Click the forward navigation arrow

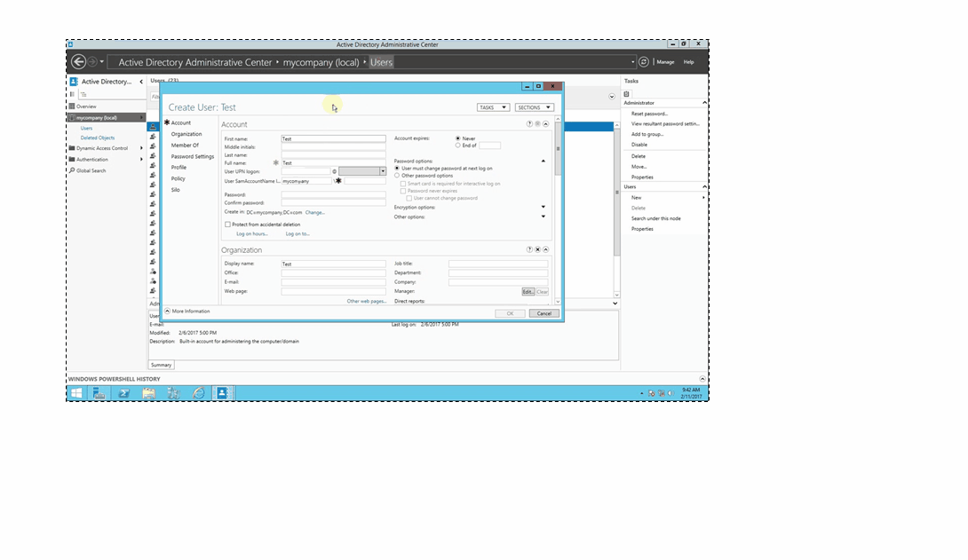92,61
